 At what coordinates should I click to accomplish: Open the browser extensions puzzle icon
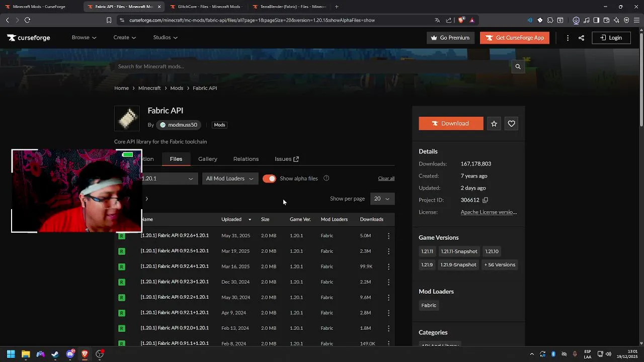coord(550,20)
